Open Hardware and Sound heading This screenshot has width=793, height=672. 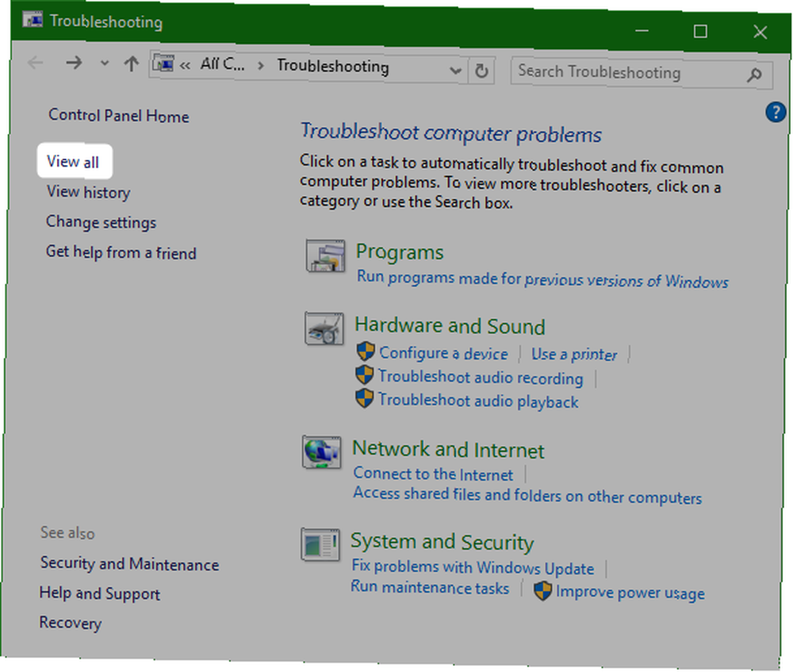(450, 326)
